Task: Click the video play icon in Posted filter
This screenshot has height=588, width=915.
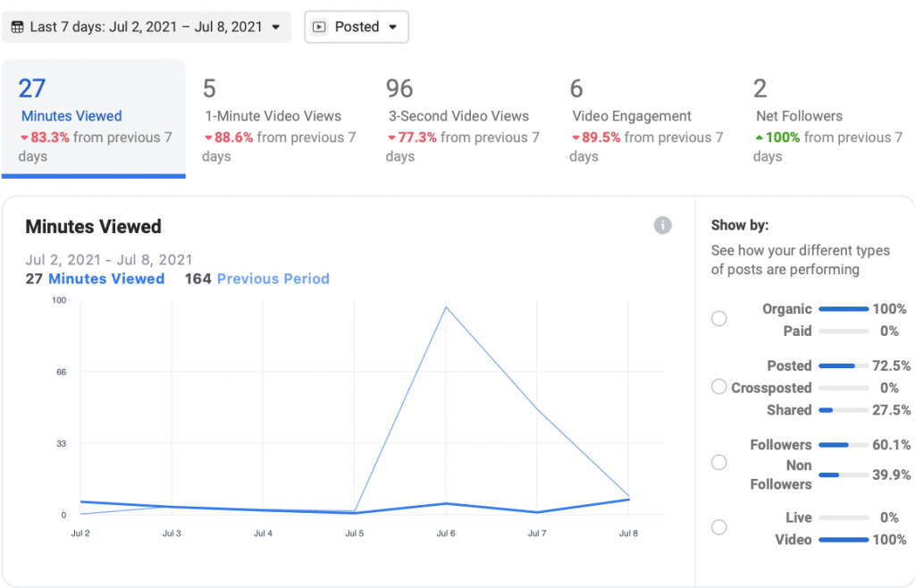Action: 320,27
